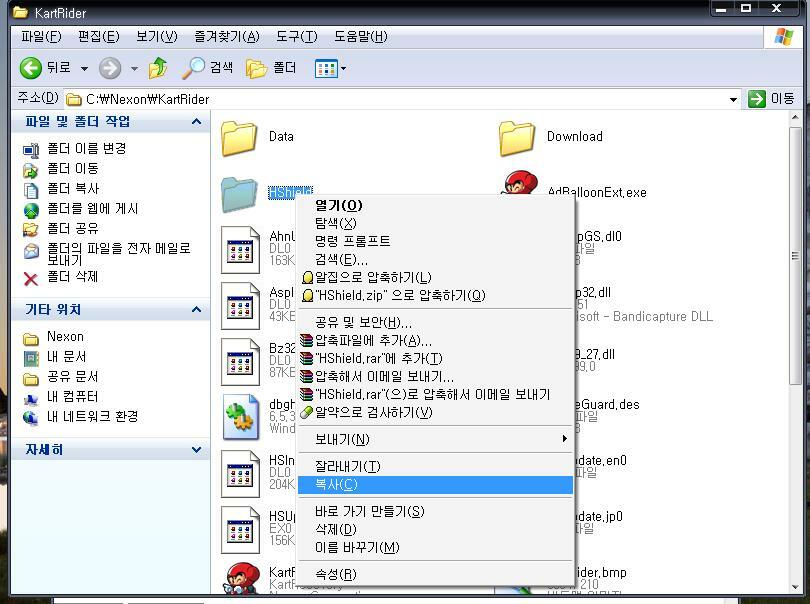Open the 보기(V) menu

tap(157, 37)
